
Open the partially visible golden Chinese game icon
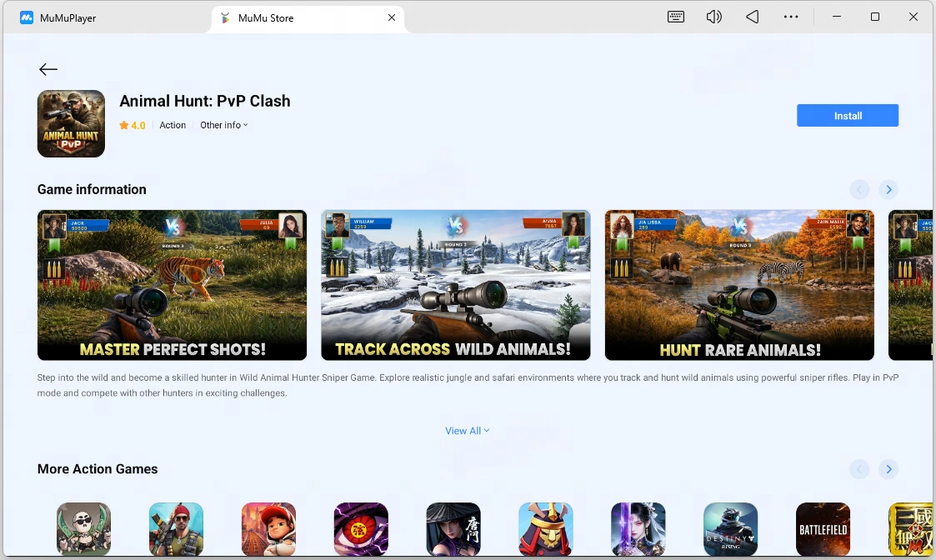[x=910, y=529]
